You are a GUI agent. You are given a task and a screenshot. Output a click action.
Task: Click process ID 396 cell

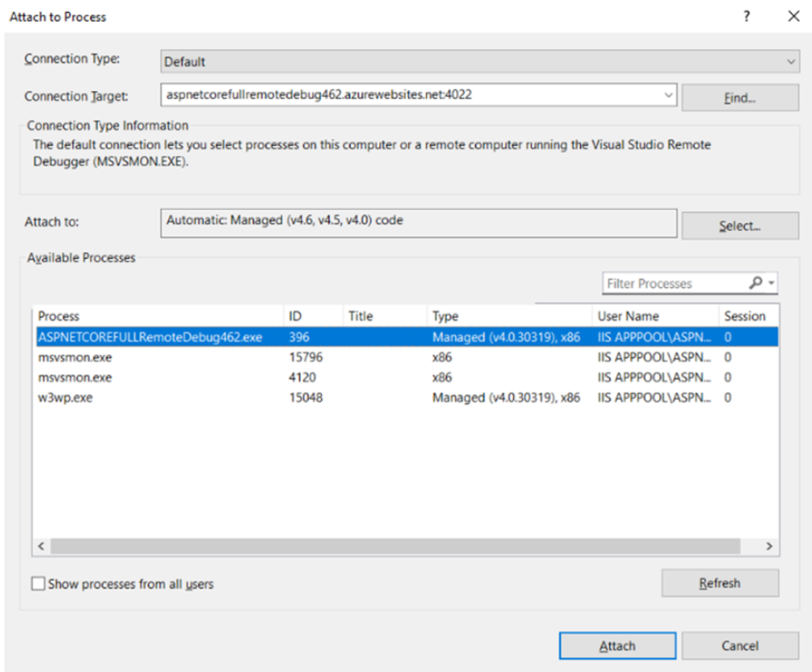pos(298,337)
